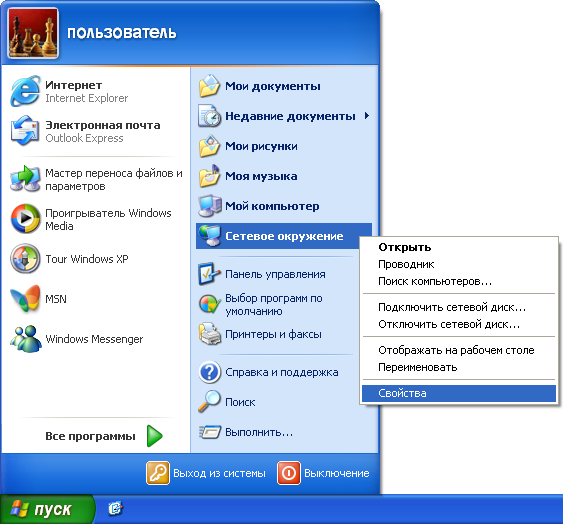Click the Выбор программ по умолчанию icon
This screenshot has width=563, height=524.
[x=210, y=304]
